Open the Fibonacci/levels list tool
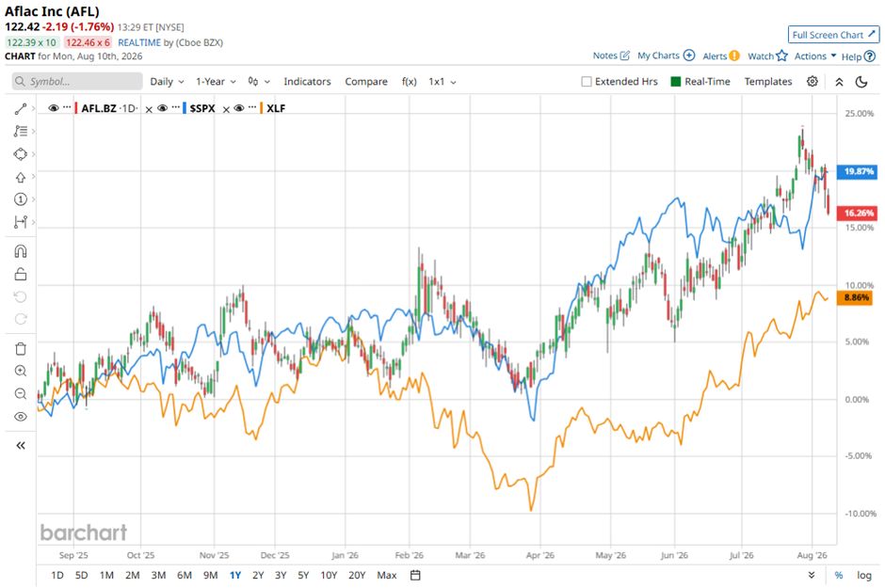The width and height of the screenshot is (885, 588). coord(21,132)
